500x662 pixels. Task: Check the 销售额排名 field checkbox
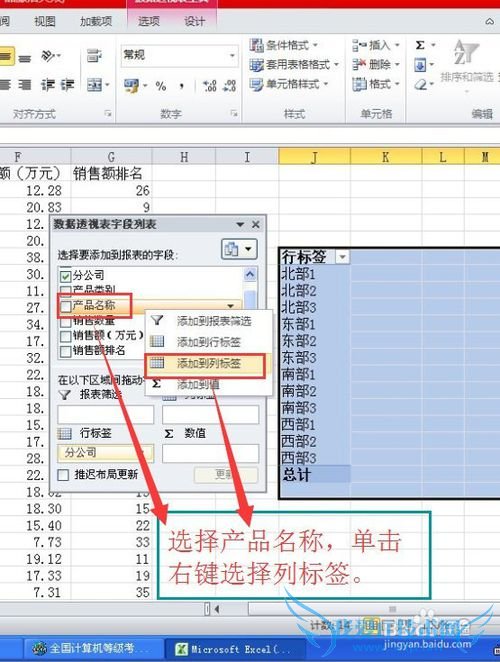pos(65,351)
